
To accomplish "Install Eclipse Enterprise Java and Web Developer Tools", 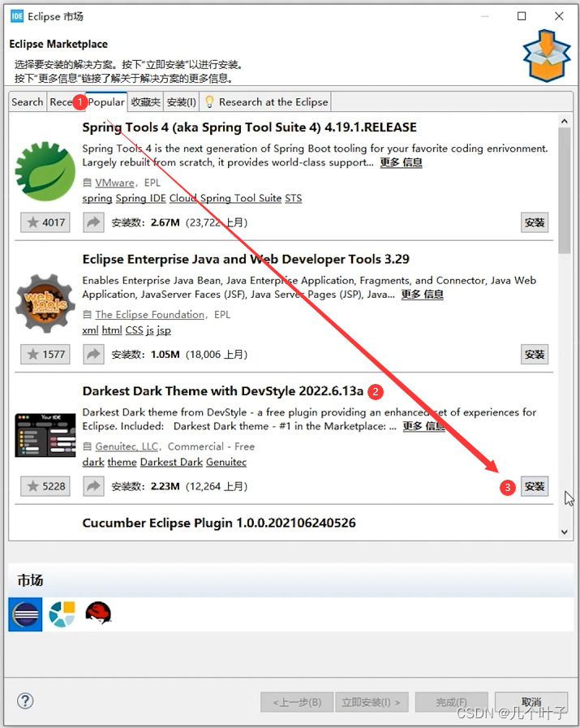I will [535, 354].
